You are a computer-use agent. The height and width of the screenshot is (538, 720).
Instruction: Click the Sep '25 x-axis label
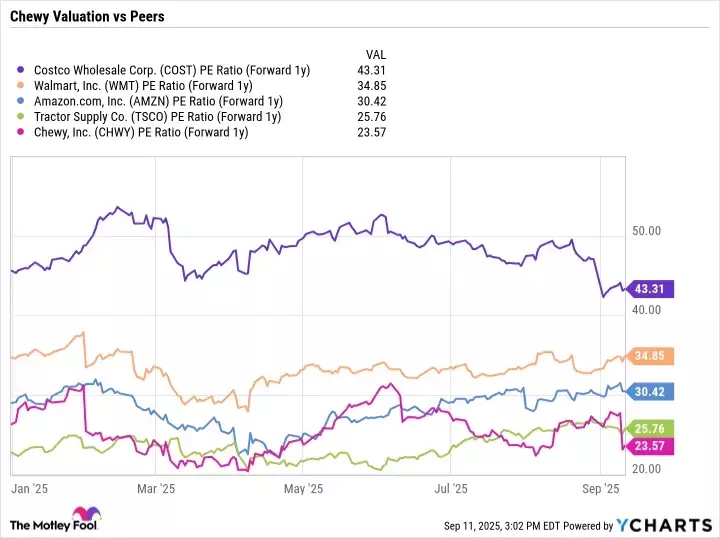click(x=600, y=490)
